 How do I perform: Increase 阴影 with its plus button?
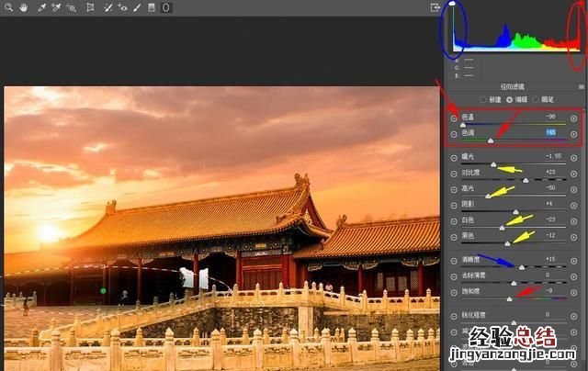click(573, 206)
